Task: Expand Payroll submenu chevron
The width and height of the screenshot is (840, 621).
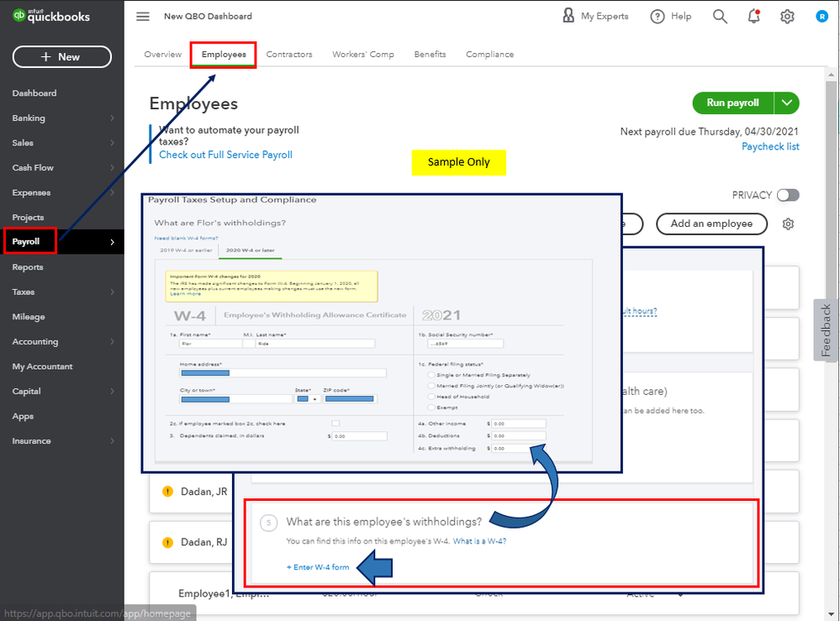Action: 112,242
